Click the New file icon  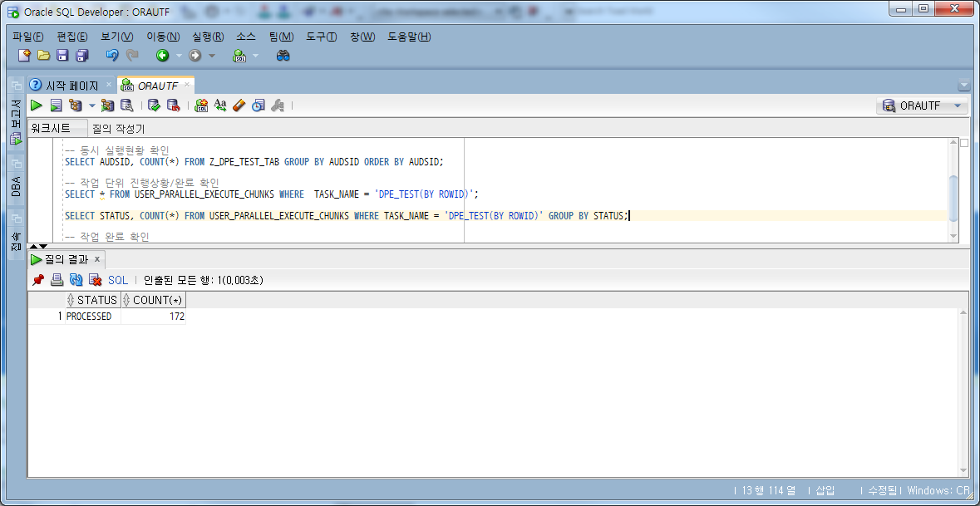(24, 56)
